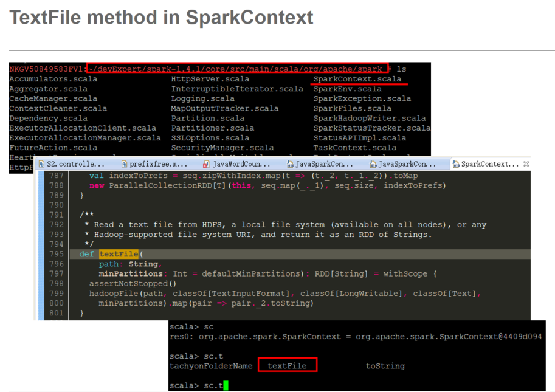
Task: Click ExecutorAllocationManager.scala in the listing
Action: tap(85, 138)
